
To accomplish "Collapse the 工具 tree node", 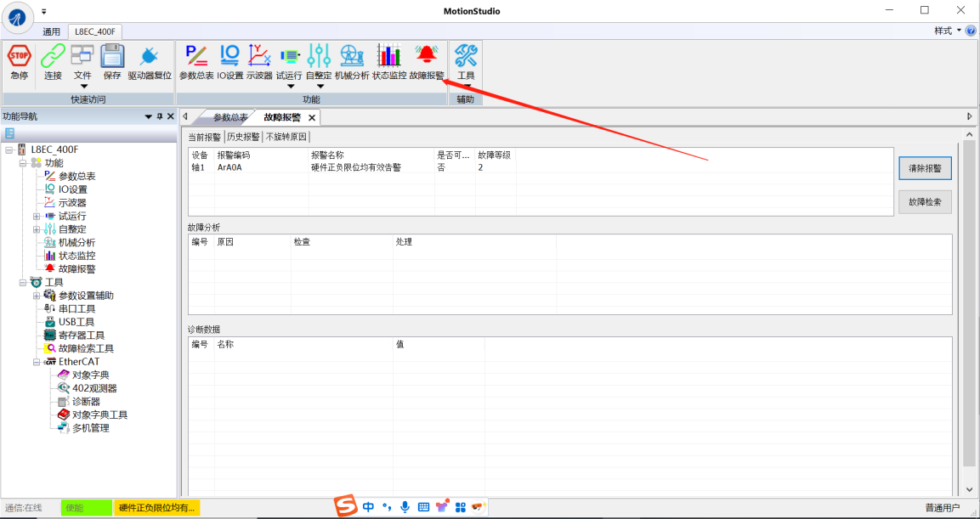I will 22,282.
